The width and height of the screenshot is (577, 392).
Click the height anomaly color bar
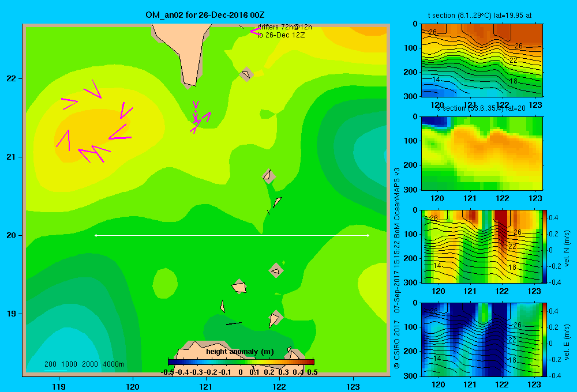click(241, 362)
